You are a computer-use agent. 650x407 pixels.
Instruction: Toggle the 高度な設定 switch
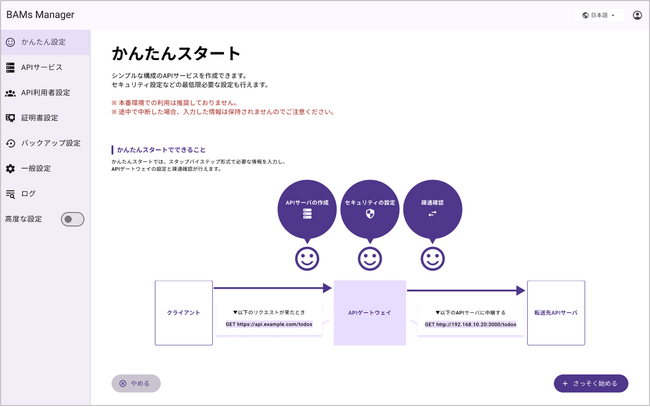pyautogui.click(x=73, y=219)
